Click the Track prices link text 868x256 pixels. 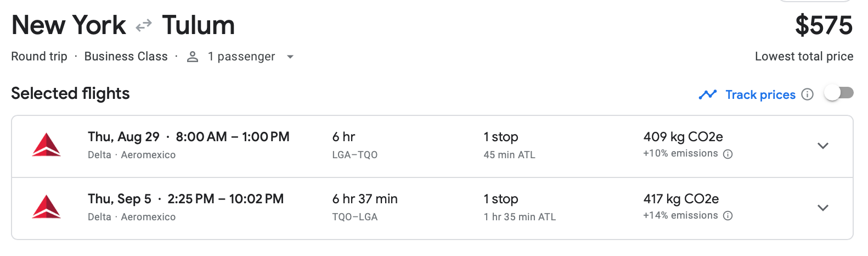coord(760,94)
